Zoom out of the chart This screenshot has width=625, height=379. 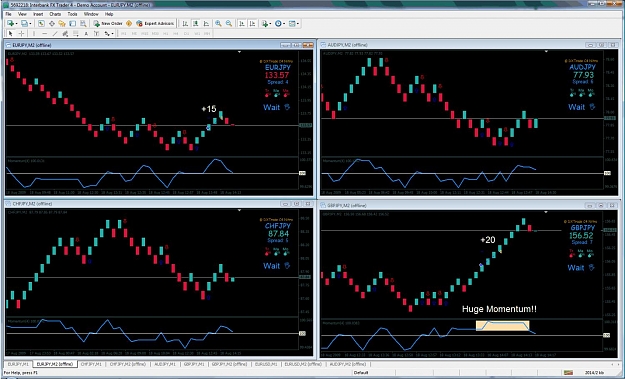pos(229,24)
